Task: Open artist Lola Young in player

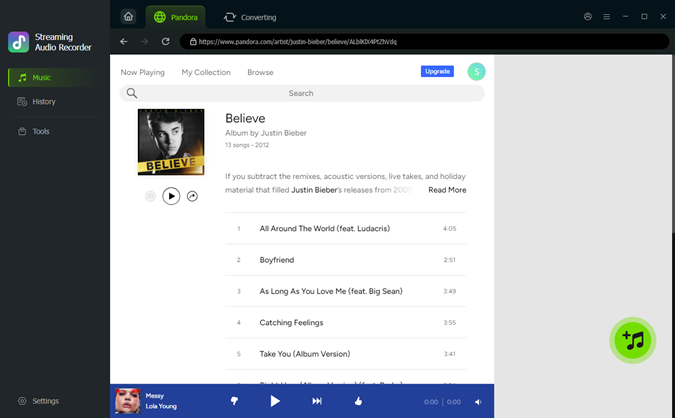Action: click(x=161, y=406)
